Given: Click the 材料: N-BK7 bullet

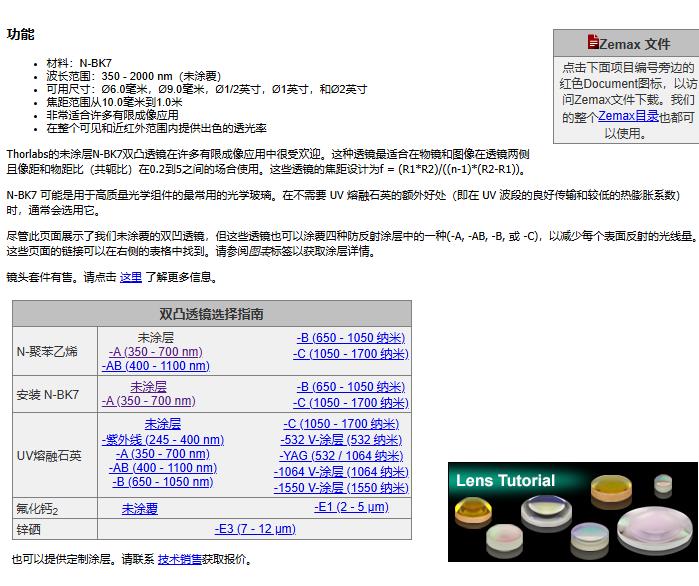Looking at the screenshot, I should point(79,63).
